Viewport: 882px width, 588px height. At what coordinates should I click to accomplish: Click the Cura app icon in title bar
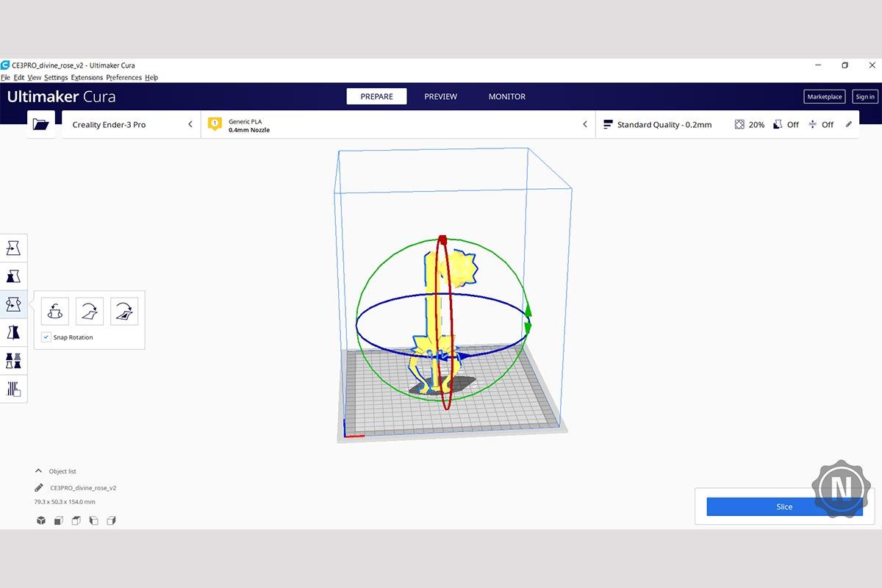click(5, 65)
